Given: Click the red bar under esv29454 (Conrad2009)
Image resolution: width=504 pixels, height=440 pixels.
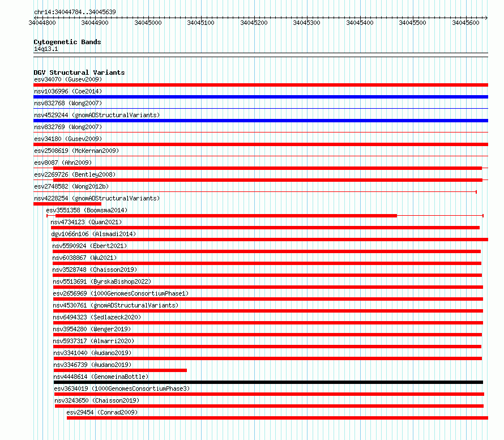Looking at the screenshot, I should [277, 418].
